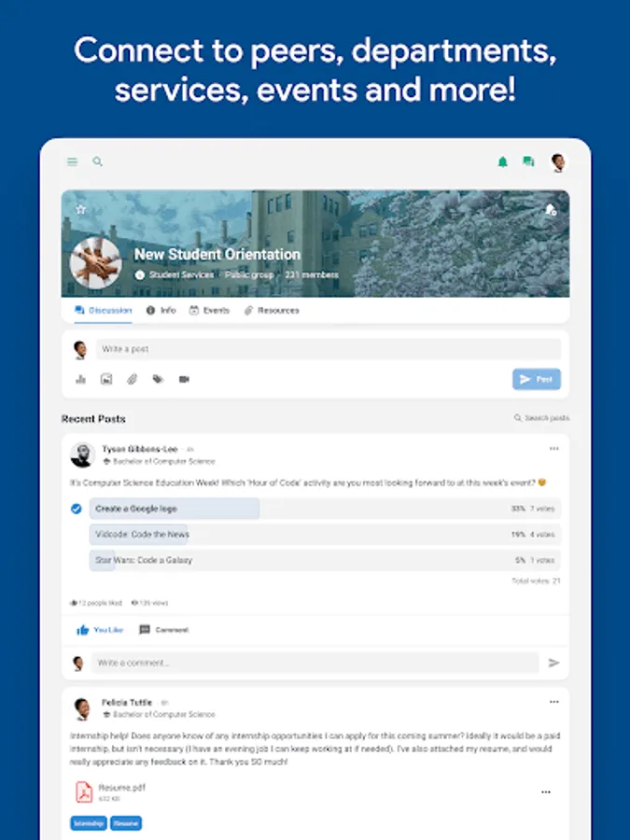Open the hamburger menu icon
Viewport: 630px width, 840px height.
(x=72, y=161)
